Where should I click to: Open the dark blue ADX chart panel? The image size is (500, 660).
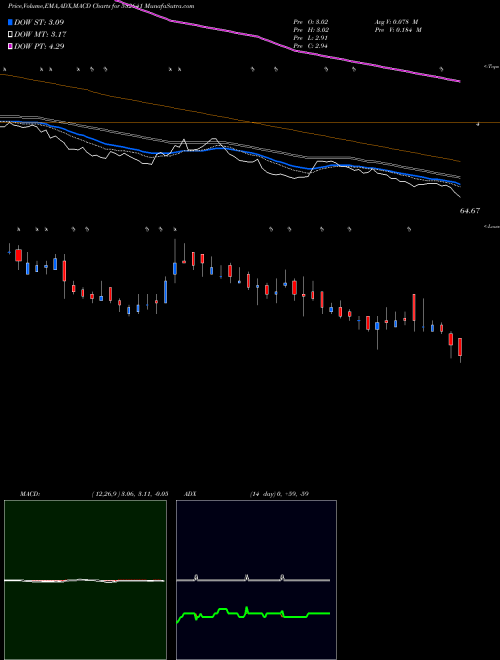pos(256,580)
